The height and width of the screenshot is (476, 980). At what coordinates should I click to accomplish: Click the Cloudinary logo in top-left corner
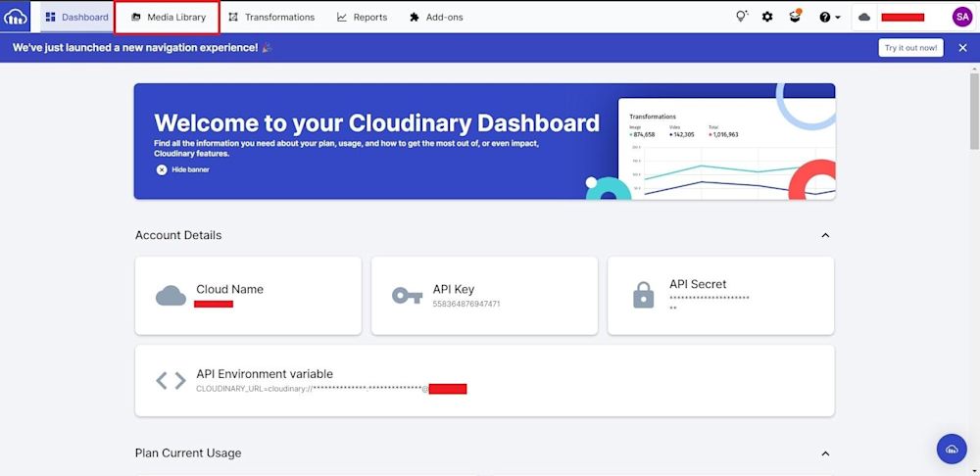[x=16, y=17]
